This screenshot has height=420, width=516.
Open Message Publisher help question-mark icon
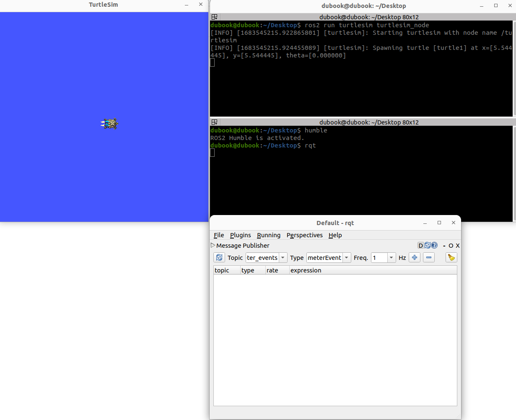click(x=434, y=246)
